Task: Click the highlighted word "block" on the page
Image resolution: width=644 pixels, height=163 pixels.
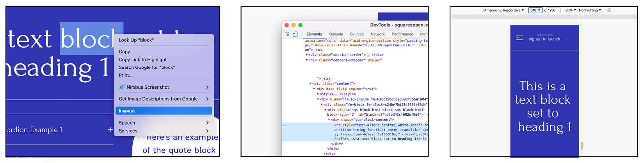Action: pyautogui.click(x=91, y=39)
